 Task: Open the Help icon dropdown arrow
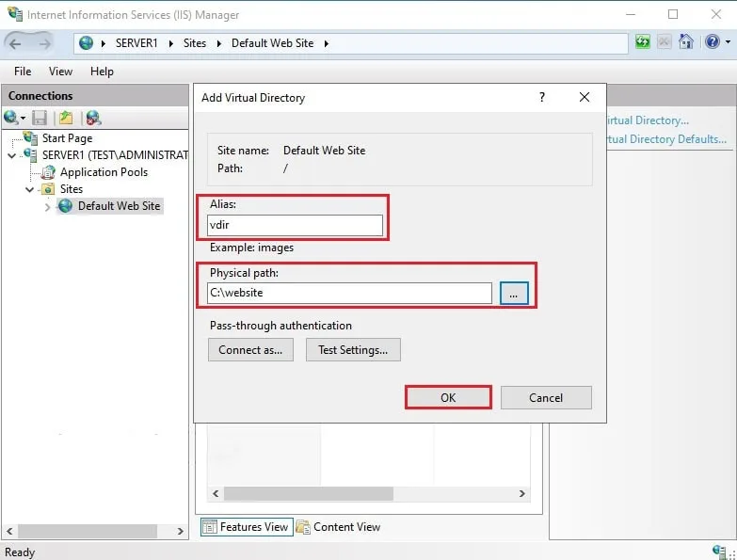(x=729, y=42)
